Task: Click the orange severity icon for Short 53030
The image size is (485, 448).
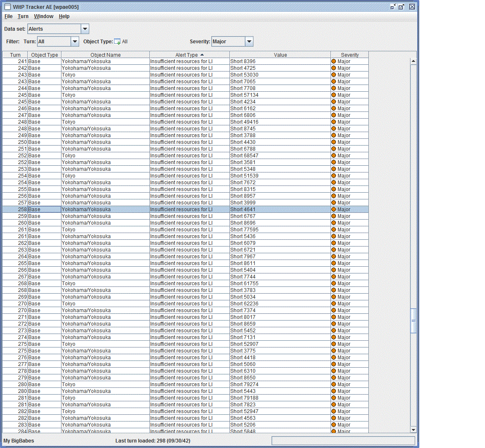Action: click(x=334, y=75)
